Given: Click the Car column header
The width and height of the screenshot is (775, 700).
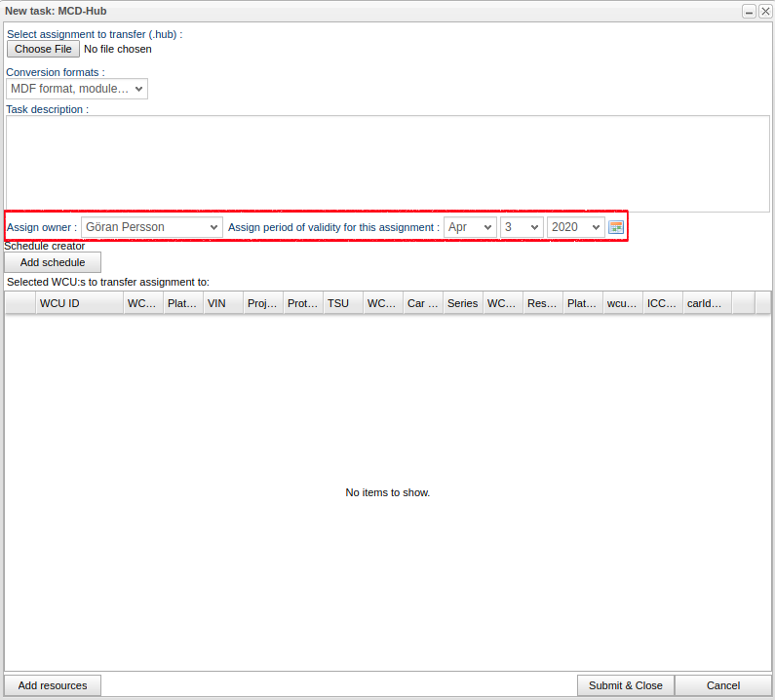Looking at the screenshot, I should (422, 303).
